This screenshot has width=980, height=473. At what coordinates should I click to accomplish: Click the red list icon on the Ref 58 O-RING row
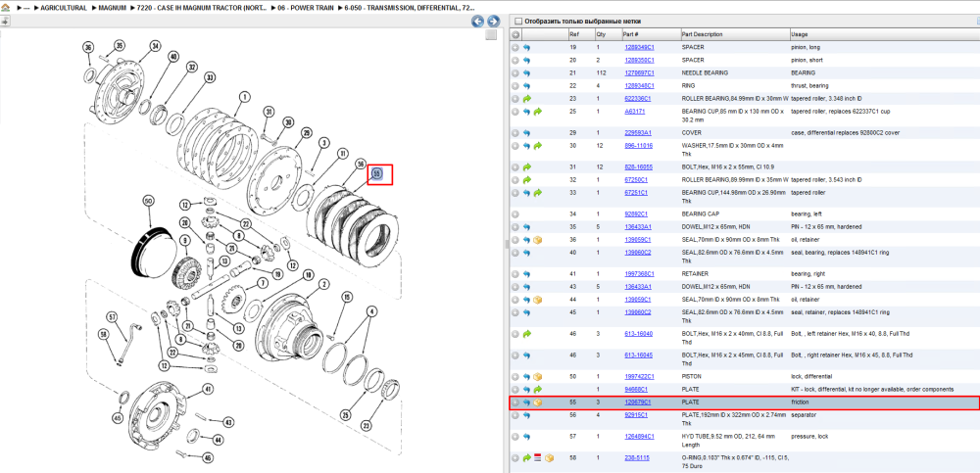537,458
